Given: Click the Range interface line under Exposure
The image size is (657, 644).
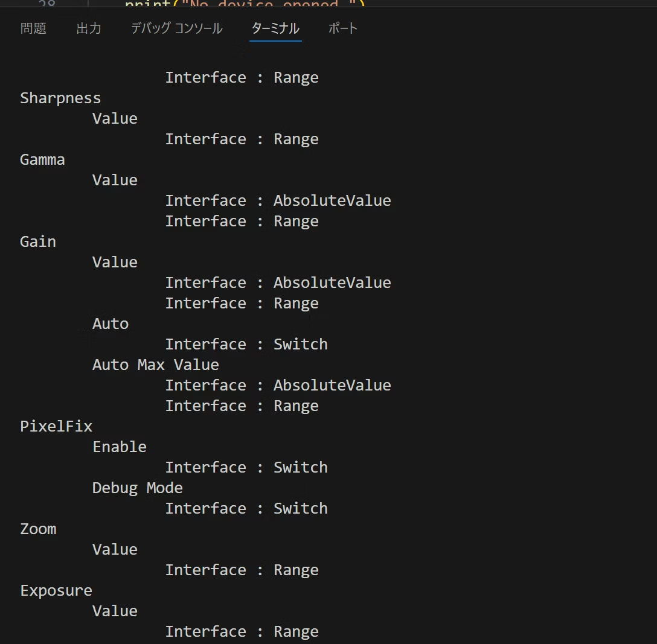Looking at the screenshot, I should (242, 631).
